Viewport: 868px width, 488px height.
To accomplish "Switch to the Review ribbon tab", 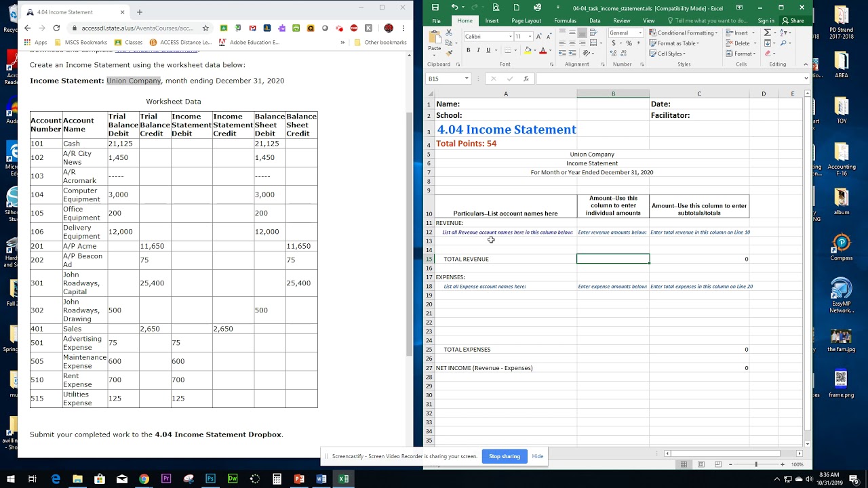I will click(x=622, y=21).
